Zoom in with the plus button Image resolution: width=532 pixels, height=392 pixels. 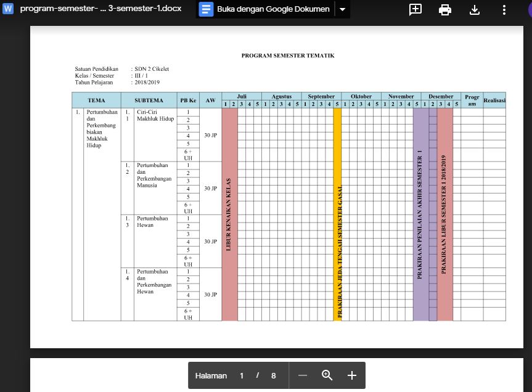click(x=352, y=375)
